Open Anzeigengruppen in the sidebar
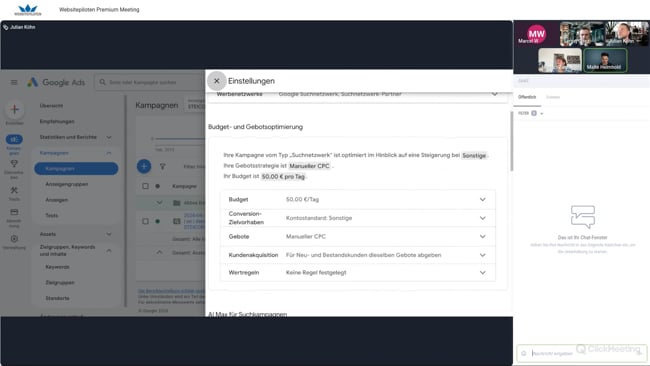This screenshot has width=650, height=366. tap(67, 184)
